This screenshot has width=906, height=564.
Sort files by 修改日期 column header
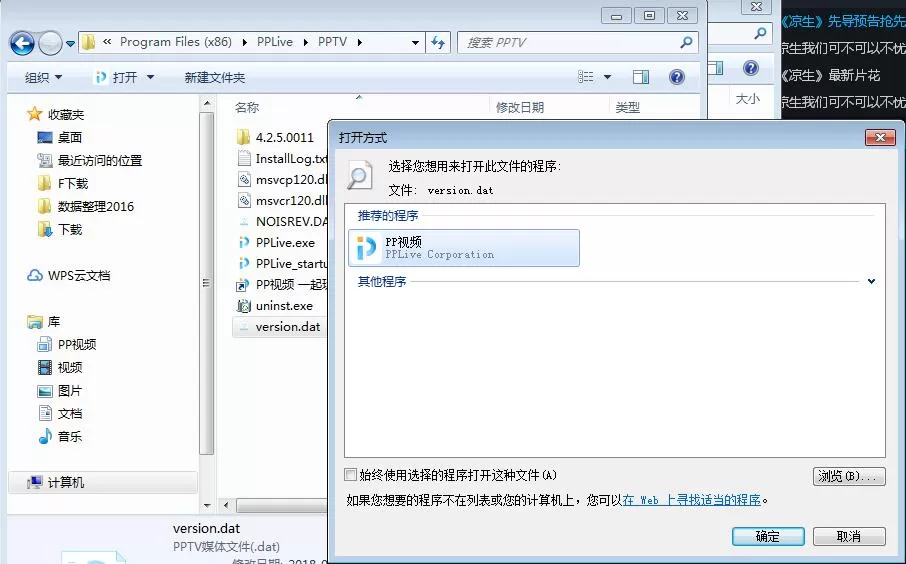519,107
